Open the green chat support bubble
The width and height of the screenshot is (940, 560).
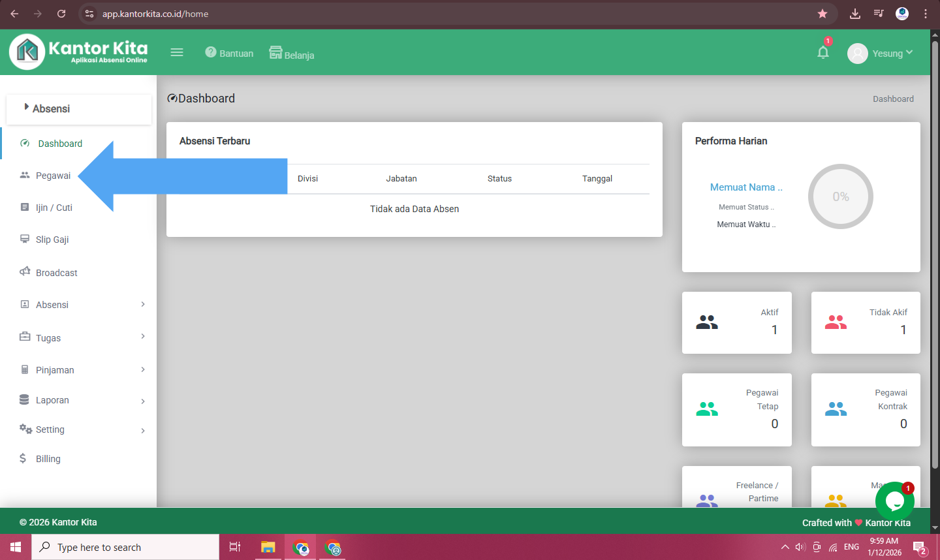click(894, 501)
